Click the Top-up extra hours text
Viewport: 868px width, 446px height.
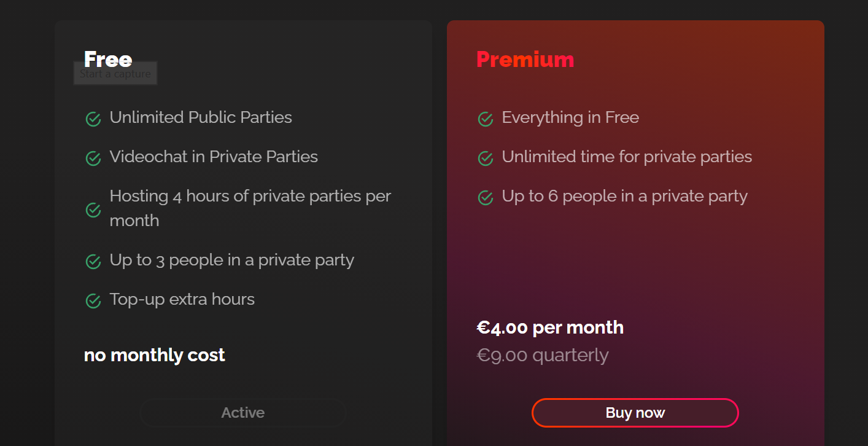tap(182, 299)
